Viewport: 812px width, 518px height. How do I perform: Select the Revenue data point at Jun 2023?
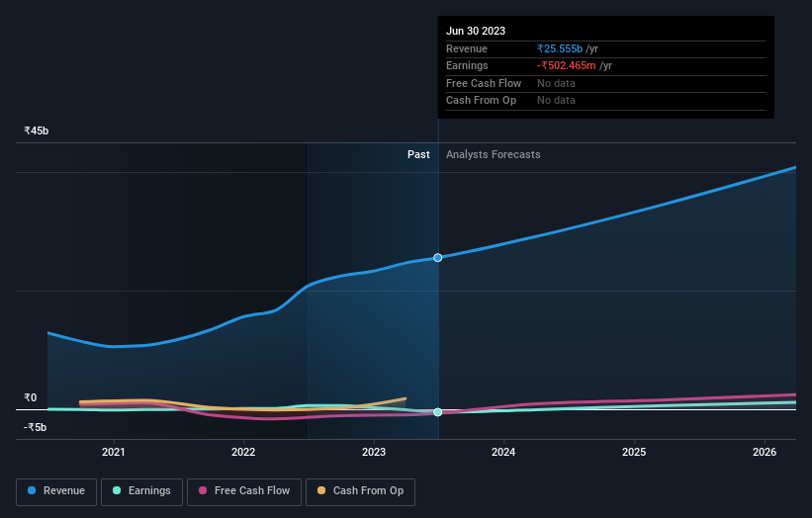pos(438,258)
